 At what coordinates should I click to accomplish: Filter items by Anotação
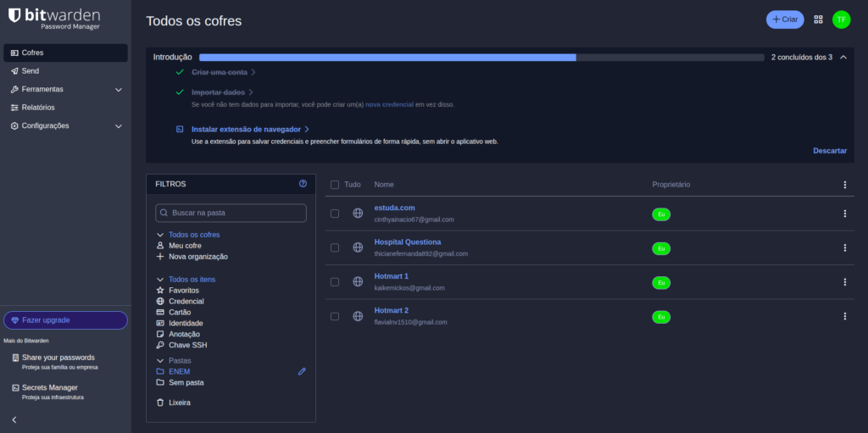coord(184,335)
